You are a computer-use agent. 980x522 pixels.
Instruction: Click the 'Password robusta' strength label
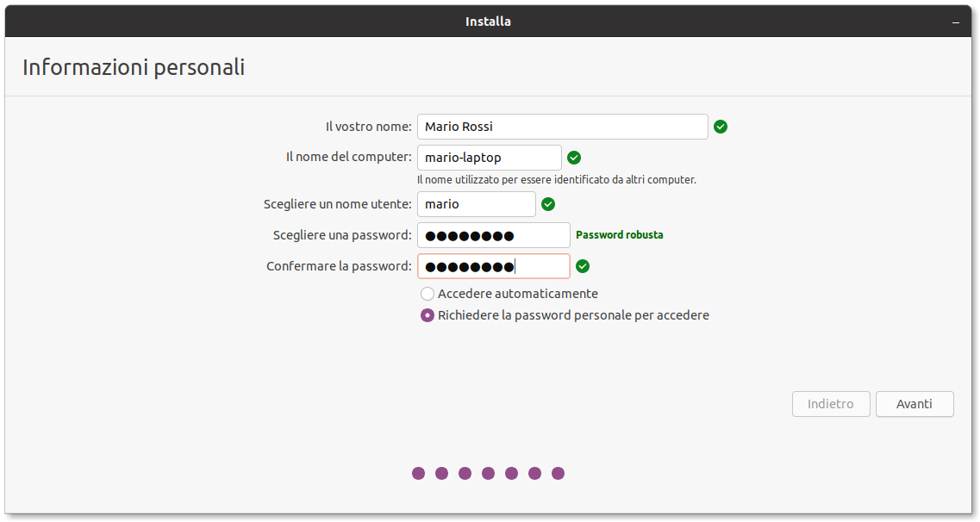(x=619, y=235)
